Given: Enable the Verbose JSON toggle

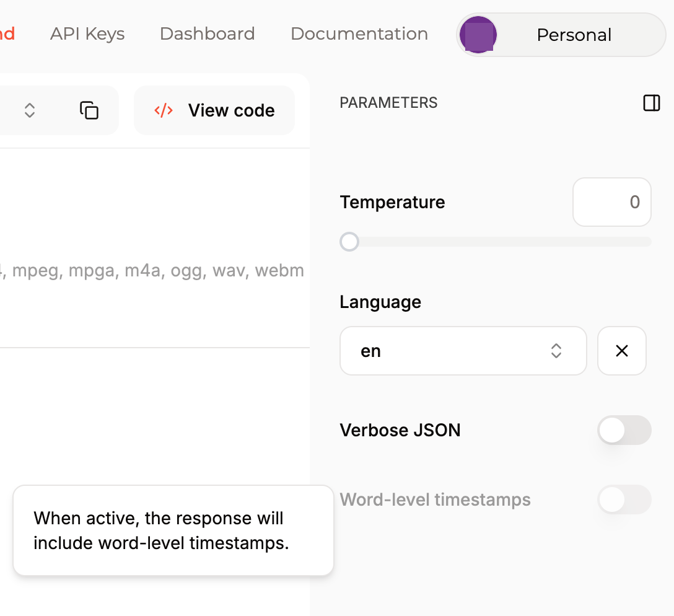Looking at the screenshot, I should [x=624, y=430].
